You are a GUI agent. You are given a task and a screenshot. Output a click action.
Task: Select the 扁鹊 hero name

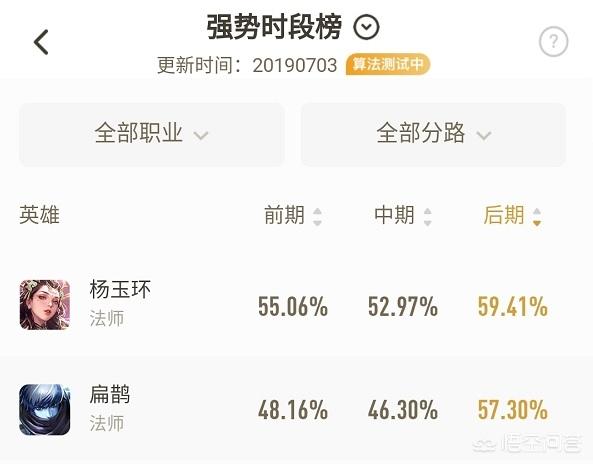[x=110, y=394]
